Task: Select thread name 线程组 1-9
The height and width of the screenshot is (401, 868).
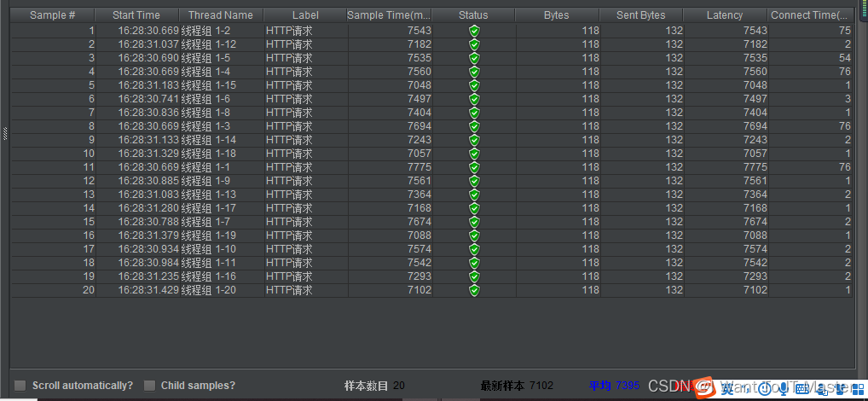Action: [x=206, y=181]
